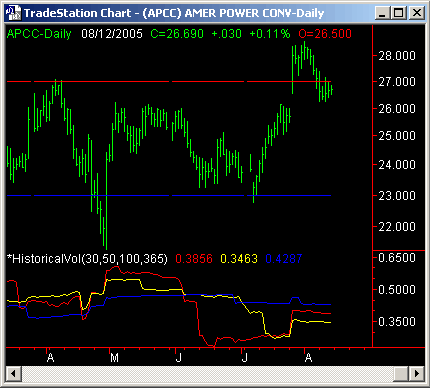Click the 26.000 price axis label

(397, 109)
